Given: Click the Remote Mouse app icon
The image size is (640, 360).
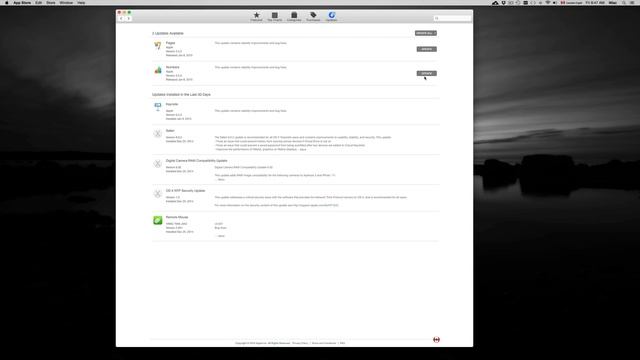Looking at the screenshot, I should click(158, 220).
